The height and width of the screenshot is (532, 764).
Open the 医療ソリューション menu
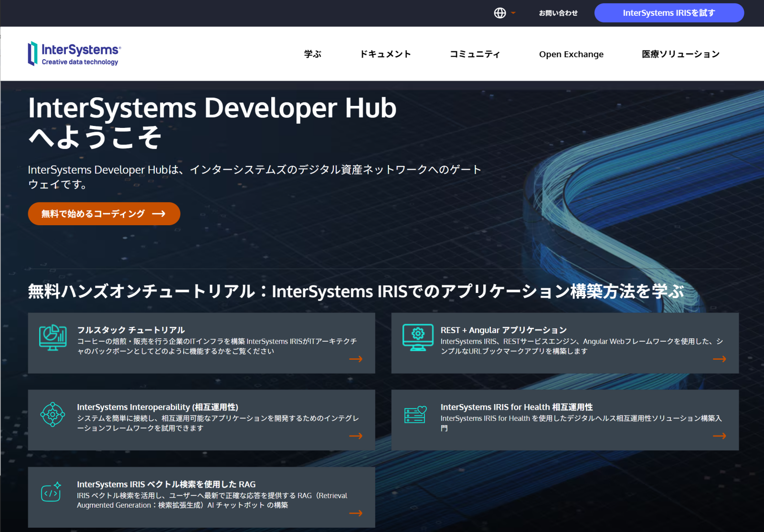[680, 54]
